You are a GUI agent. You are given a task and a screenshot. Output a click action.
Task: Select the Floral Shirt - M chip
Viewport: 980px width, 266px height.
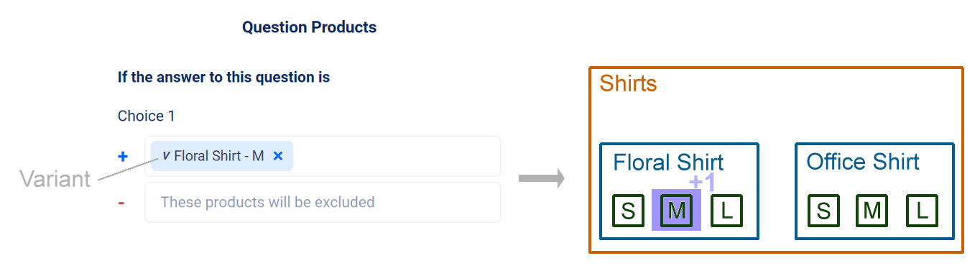222,156
